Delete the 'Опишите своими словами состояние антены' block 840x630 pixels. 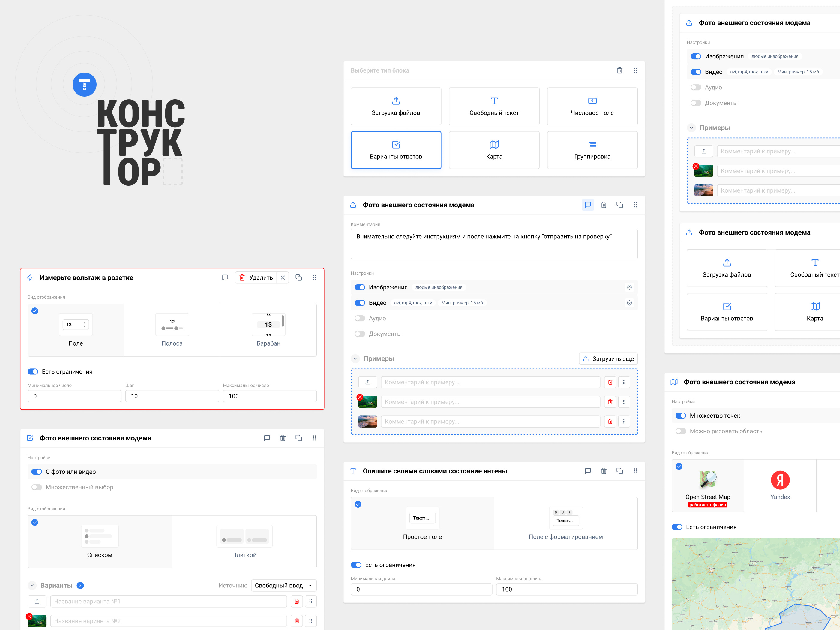[x=603, y=471]
